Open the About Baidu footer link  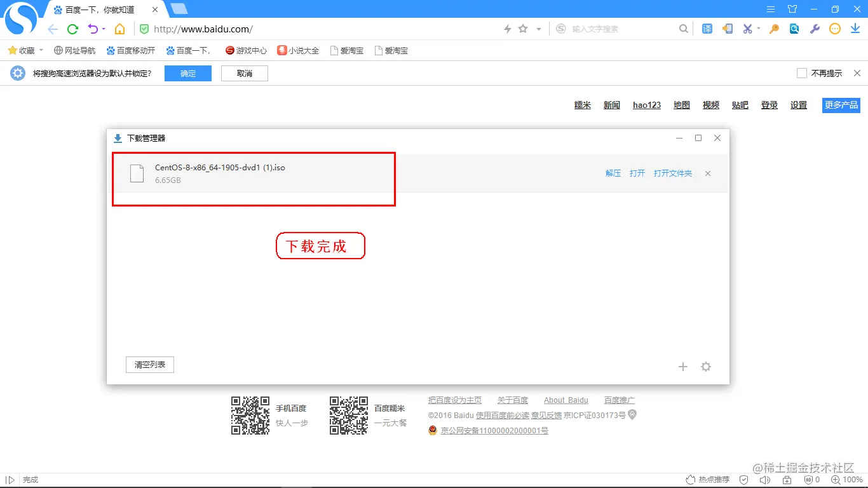(x=566, y=400)
